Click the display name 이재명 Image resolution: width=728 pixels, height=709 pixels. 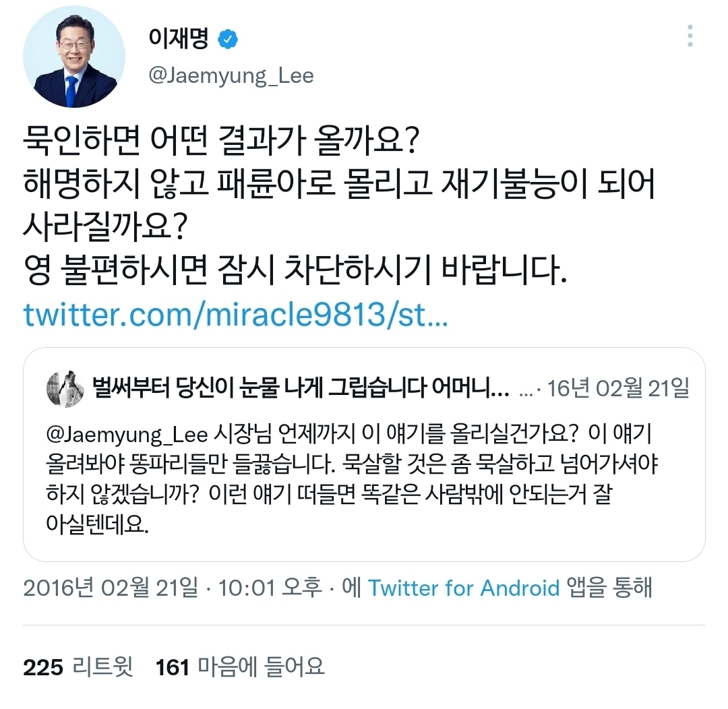[x=178, y=40]
